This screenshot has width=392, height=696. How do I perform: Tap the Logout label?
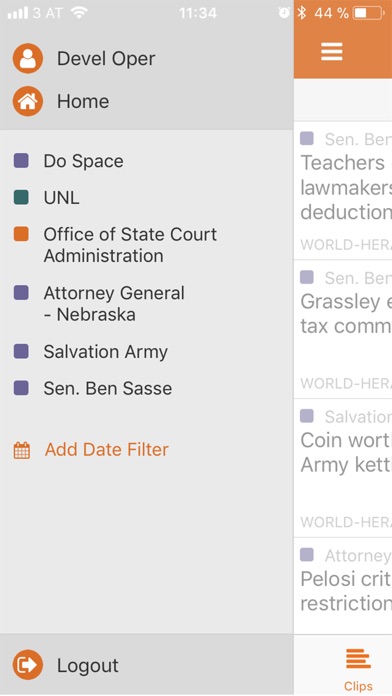[87, 665]
